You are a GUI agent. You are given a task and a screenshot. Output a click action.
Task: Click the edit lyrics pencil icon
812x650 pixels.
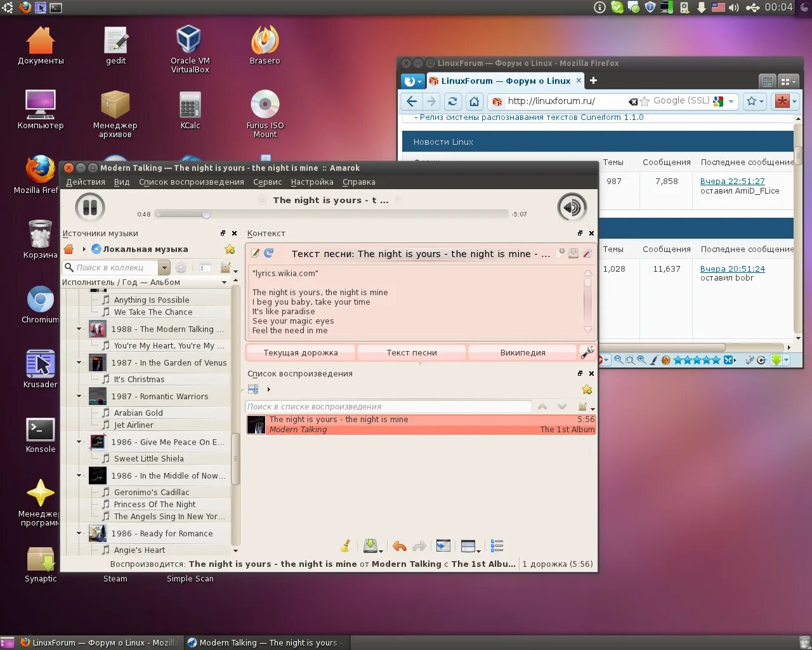255,253
